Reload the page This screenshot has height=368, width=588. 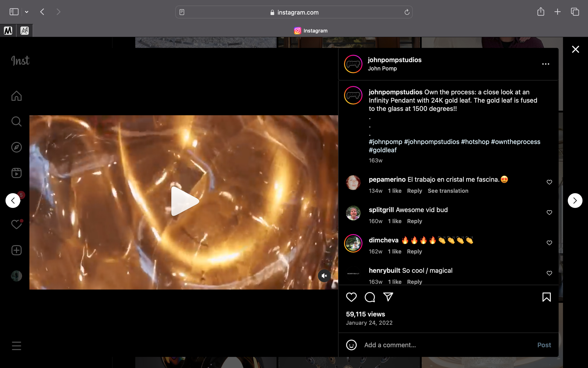[407, 12]
